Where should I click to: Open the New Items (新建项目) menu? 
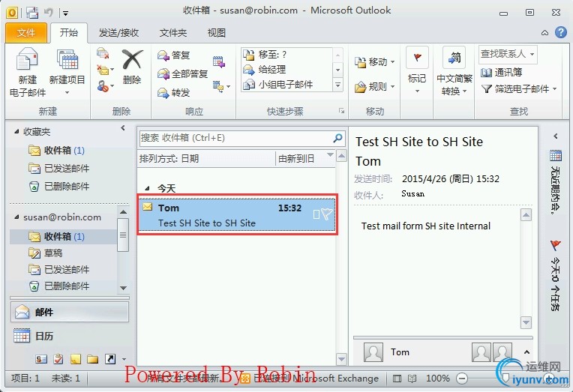(67, 72)
